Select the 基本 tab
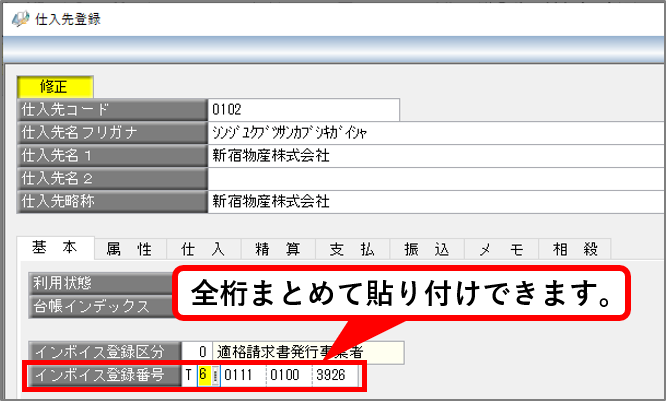Viewport: 666px width, 401px height. click(x=55, y=248)
